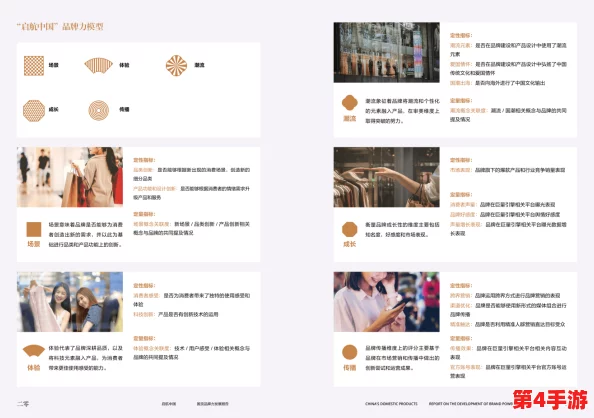Click 定性指标 heading in the 传播 card
Image resolution: width=594 pixels, height=418 pixels.
point(461,285)
